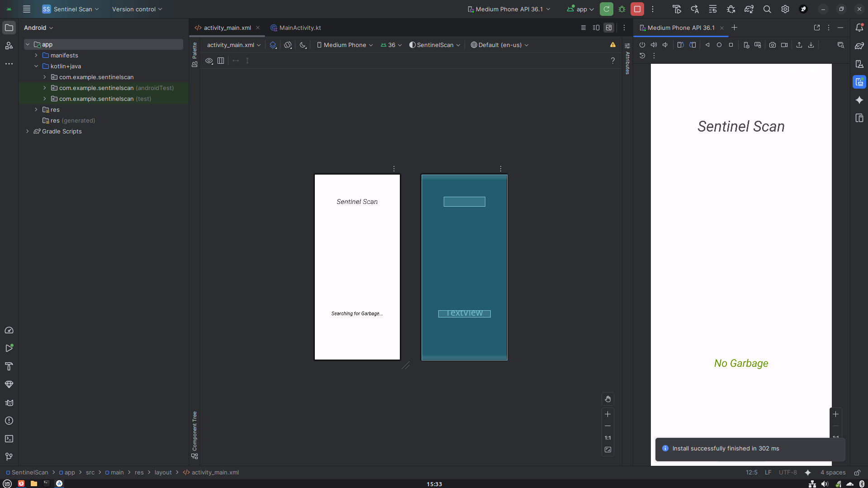Open the Default (en-us) locale dropdown

coord(499,45)
